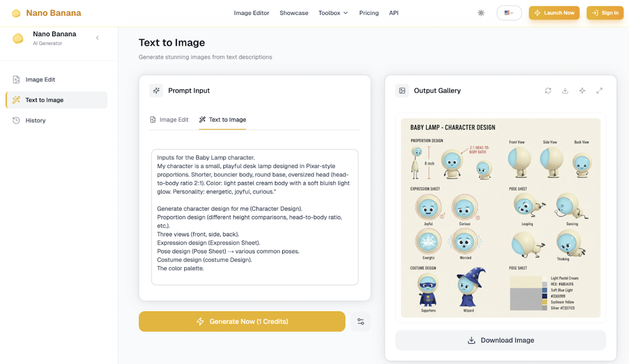Click the Nano Banana logo icon

pos(16,13)
